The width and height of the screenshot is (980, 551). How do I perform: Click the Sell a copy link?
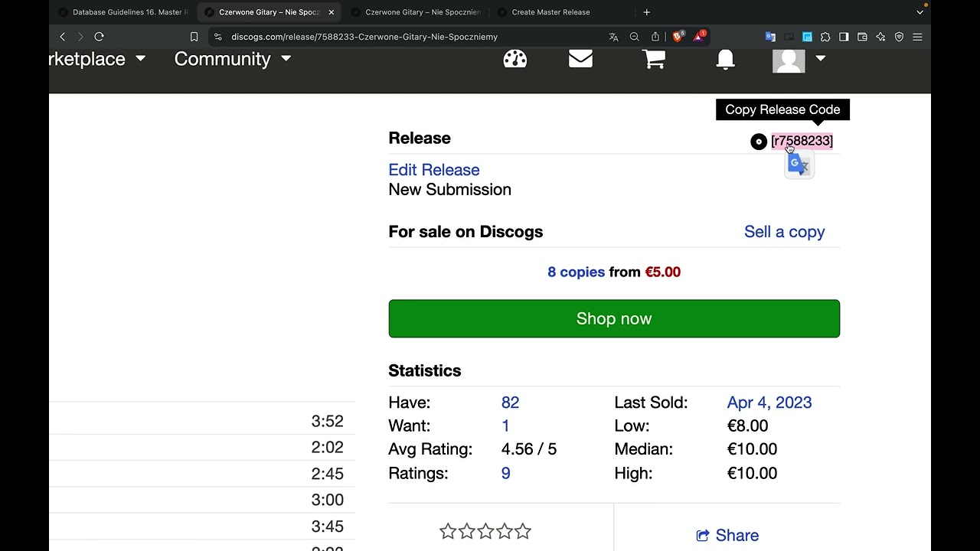point(784,232)
